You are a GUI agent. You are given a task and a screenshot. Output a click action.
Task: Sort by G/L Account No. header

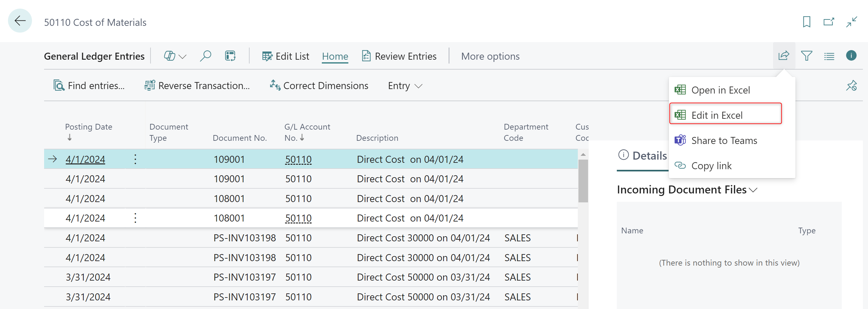click(x=307, y=132)
